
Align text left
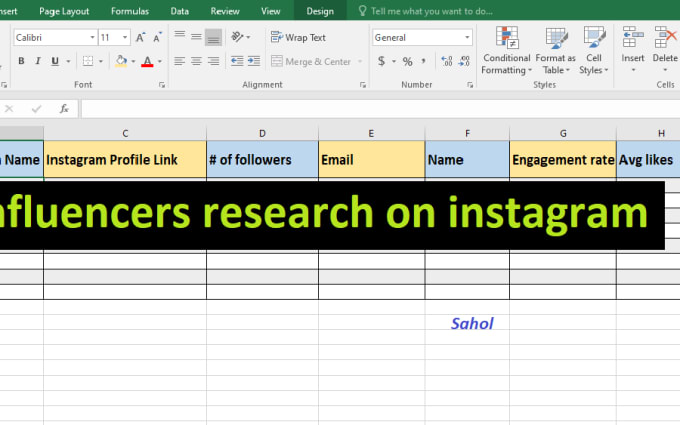click(x=180, y=61)
